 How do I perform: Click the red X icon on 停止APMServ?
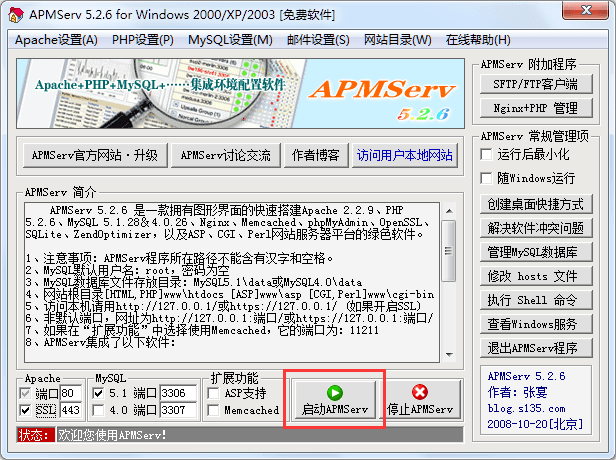(x=420, y=392)
